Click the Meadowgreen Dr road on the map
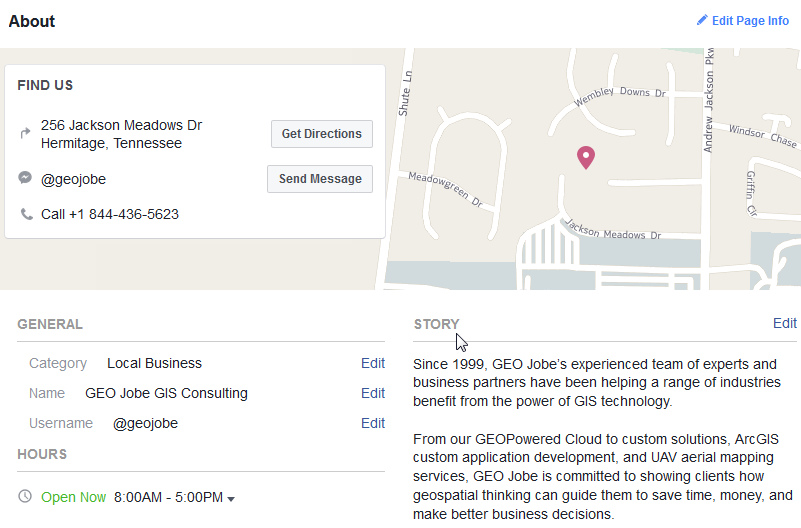The height and width of the screenshot is (528, 801). pos(447,188)
